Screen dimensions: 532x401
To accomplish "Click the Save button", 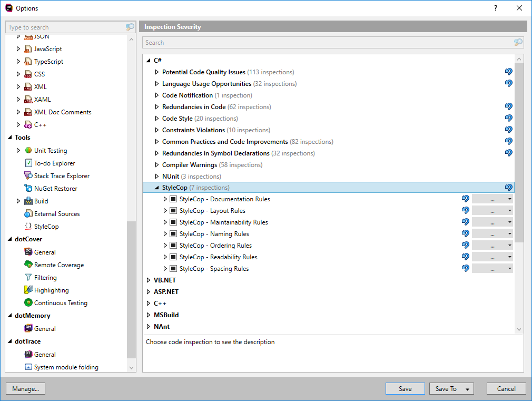I will 405,389.
